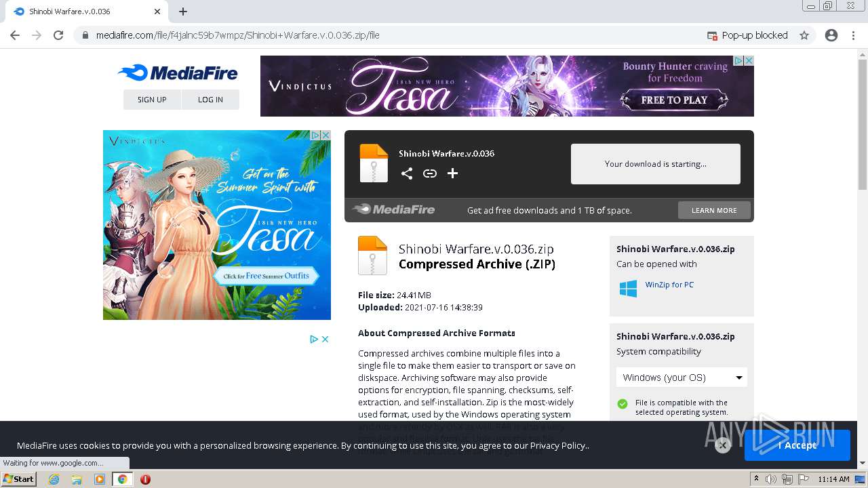Click the large zip file icon
The width and height of the screenshot is (868, 488).
point(372,256)
